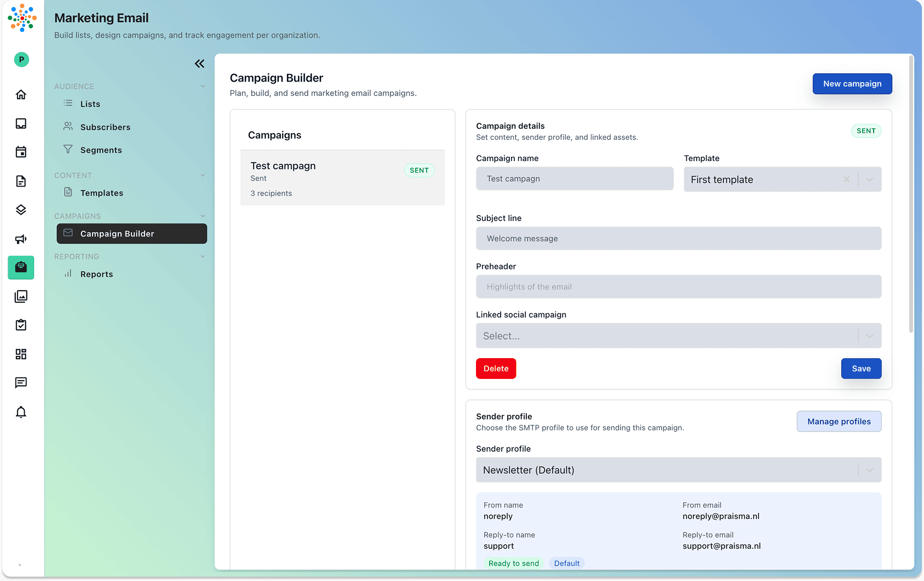Viewport: 924px width, 581px height.
Task: Click the image gallery icon in left rail
Action: point(21,296)
